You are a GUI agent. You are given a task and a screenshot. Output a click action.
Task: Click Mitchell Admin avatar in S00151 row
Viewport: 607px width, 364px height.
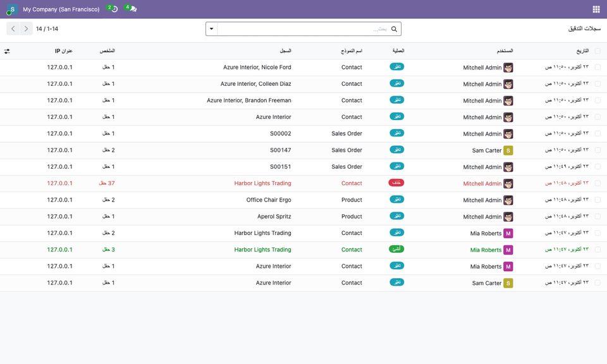[508, 167]
